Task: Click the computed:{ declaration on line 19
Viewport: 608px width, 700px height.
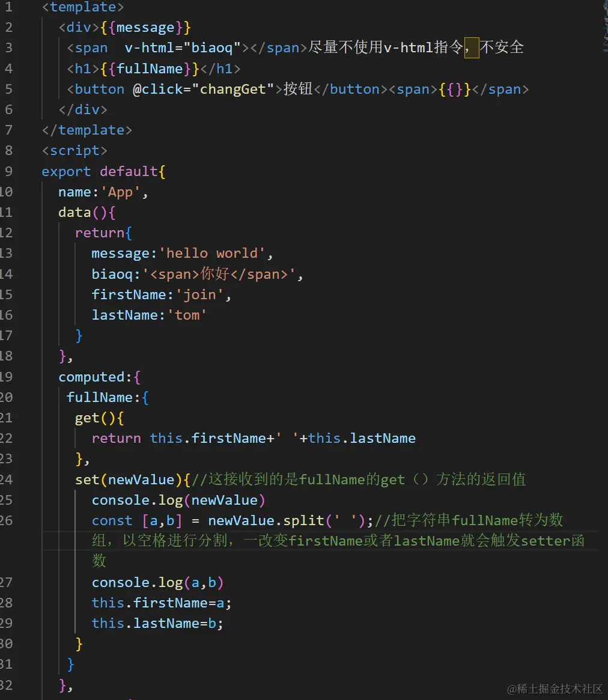Action: 99,377
